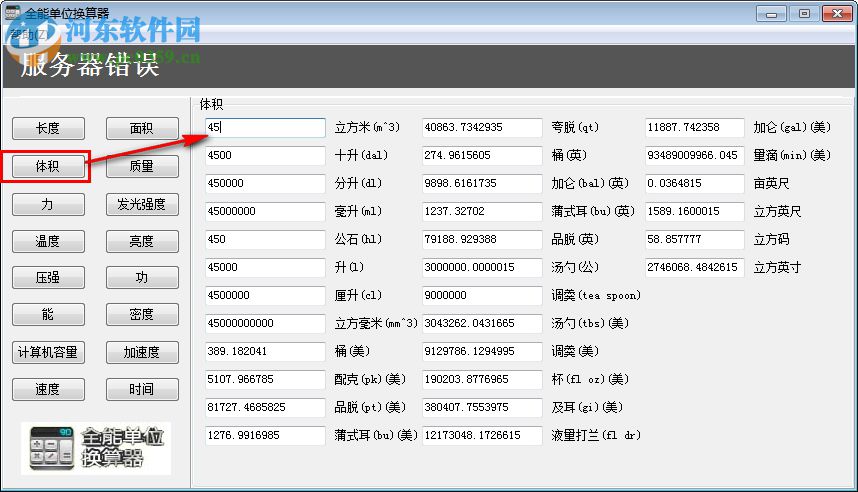Focus the 十升(dal) value field
This screenshot has width=858, height=492.
click(x=265, y=155)
